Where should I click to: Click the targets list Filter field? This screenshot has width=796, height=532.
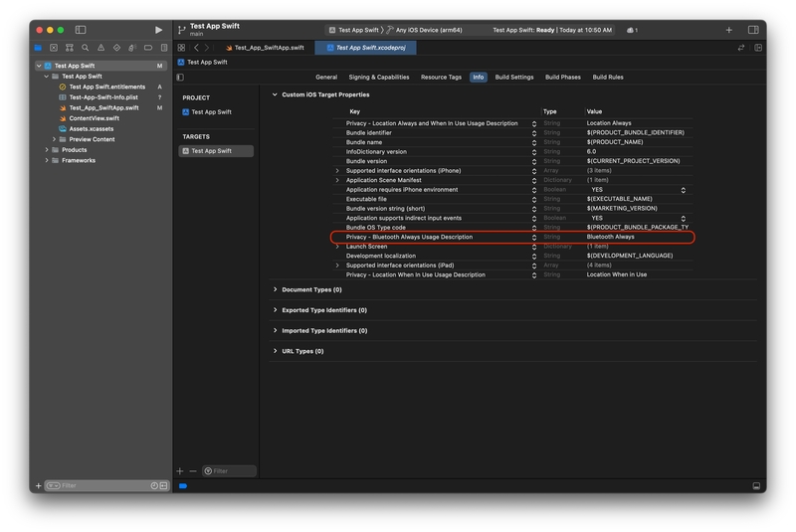tap(233, 471)
